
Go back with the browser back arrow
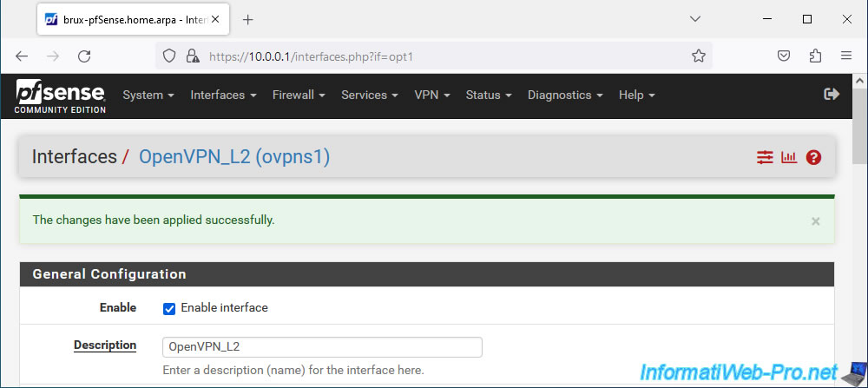(x=22, y=56)
